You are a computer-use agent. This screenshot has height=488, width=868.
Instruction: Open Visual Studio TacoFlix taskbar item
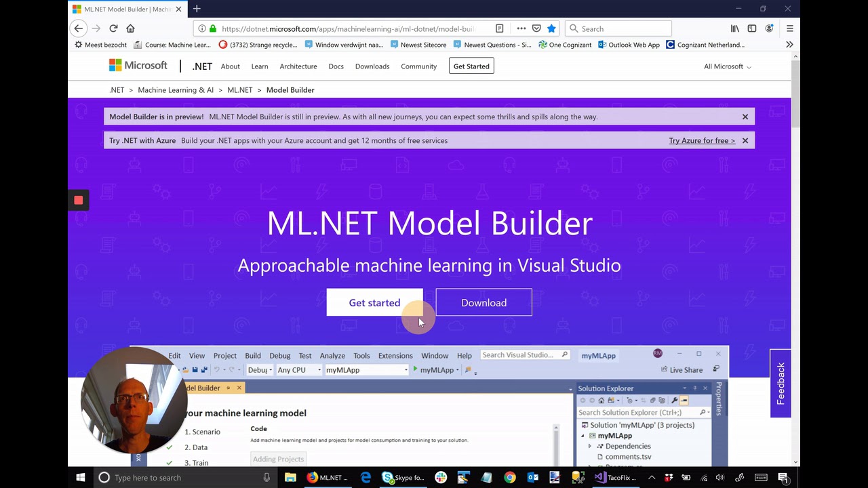pos(615,477)
